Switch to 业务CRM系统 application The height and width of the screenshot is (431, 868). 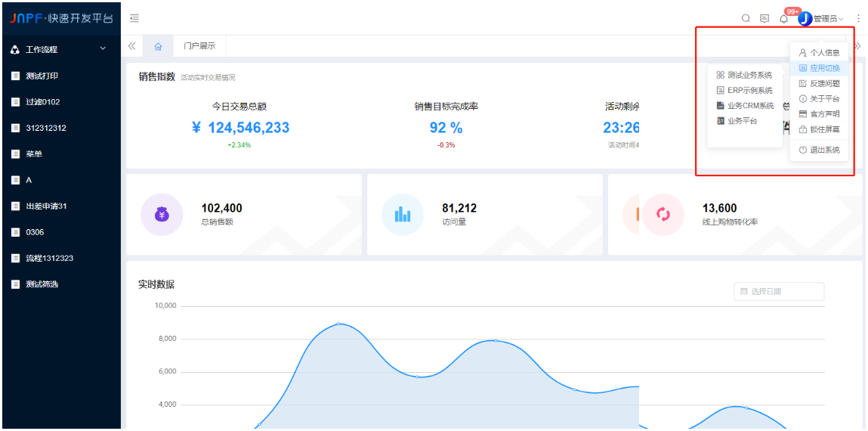745,106
